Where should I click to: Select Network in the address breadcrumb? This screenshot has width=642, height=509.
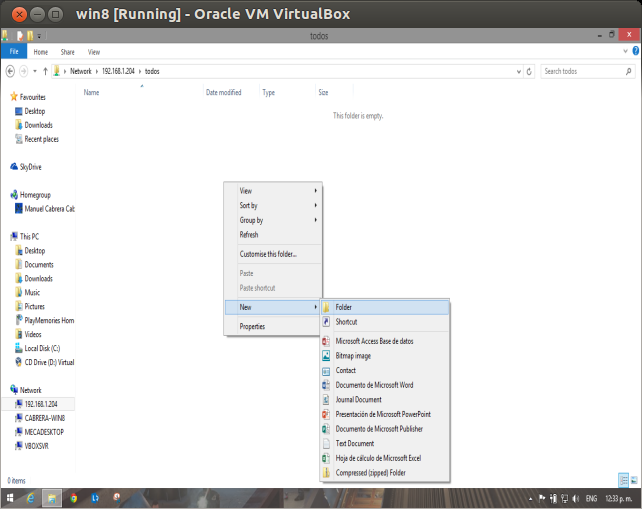tap(81, 71)
